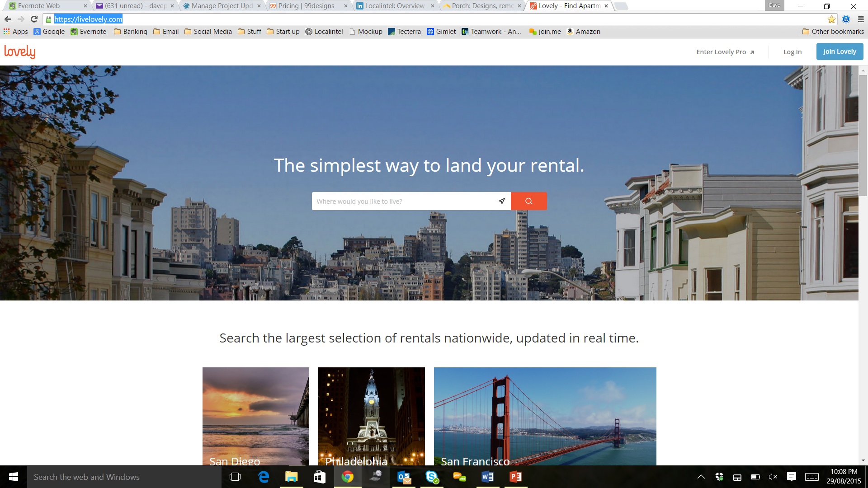Open the Apps bookmarks shortcut

click(16, 32)
